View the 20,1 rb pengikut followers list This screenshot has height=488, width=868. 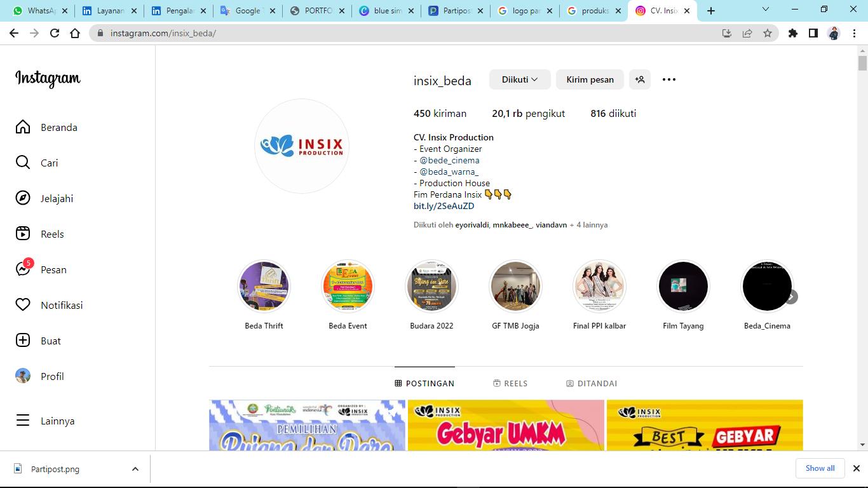pyautogui.click(x=529, y=113)
